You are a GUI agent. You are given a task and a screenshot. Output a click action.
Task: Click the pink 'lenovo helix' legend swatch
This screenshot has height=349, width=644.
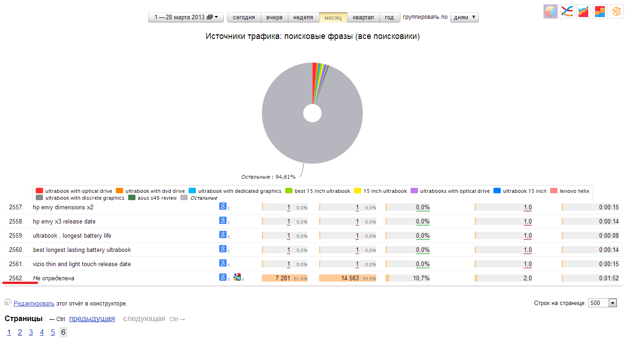point(554,191)
